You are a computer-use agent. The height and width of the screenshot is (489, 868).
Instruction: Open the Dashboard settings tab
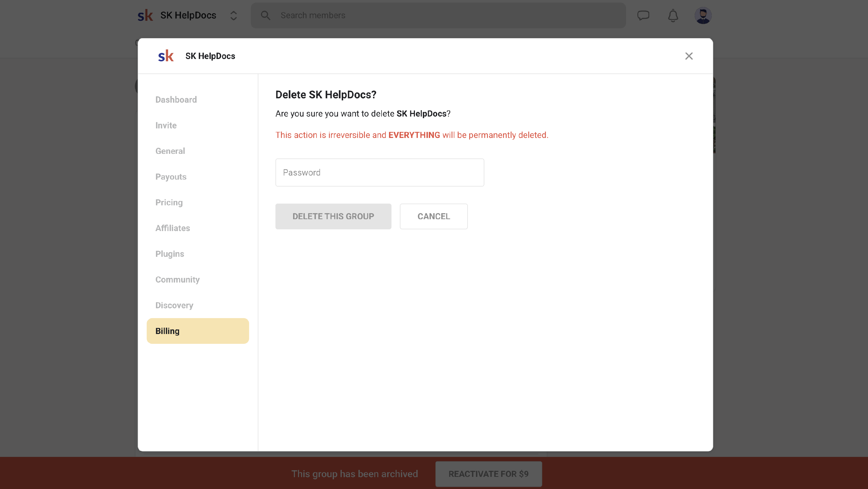click(x=176, y=100)
